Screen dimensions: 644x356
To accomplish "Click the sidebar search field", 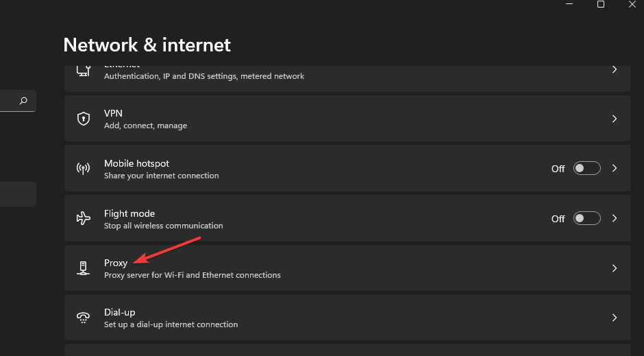I will click(x=18, y=101).
